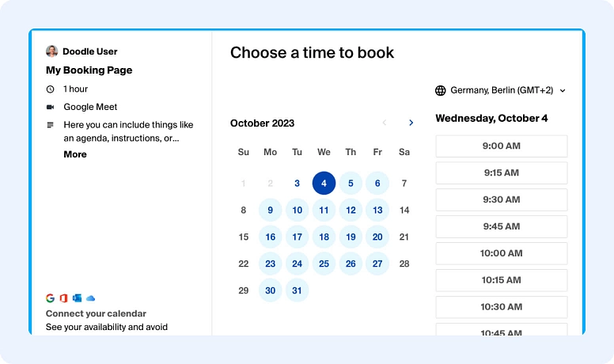Click the clock duration icon

(x=51, y=89)
